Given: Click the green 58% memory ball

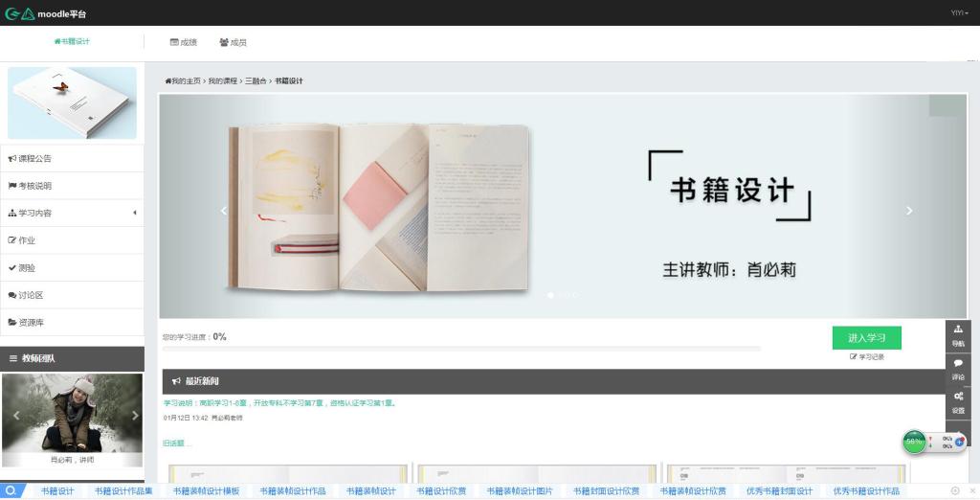Looking at the screenshot, I should click(x=914, y=442).
